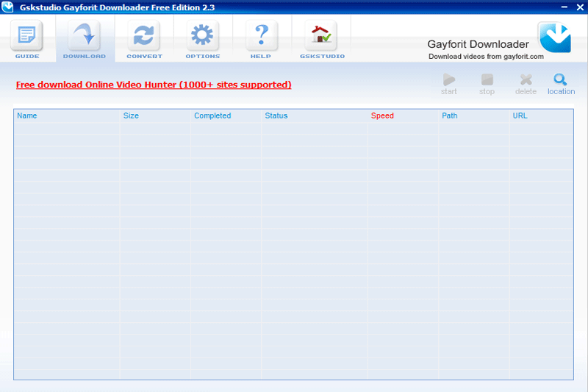Click the delete item button
The height and width of the screenshot is (392, 588).
[526, 85]
